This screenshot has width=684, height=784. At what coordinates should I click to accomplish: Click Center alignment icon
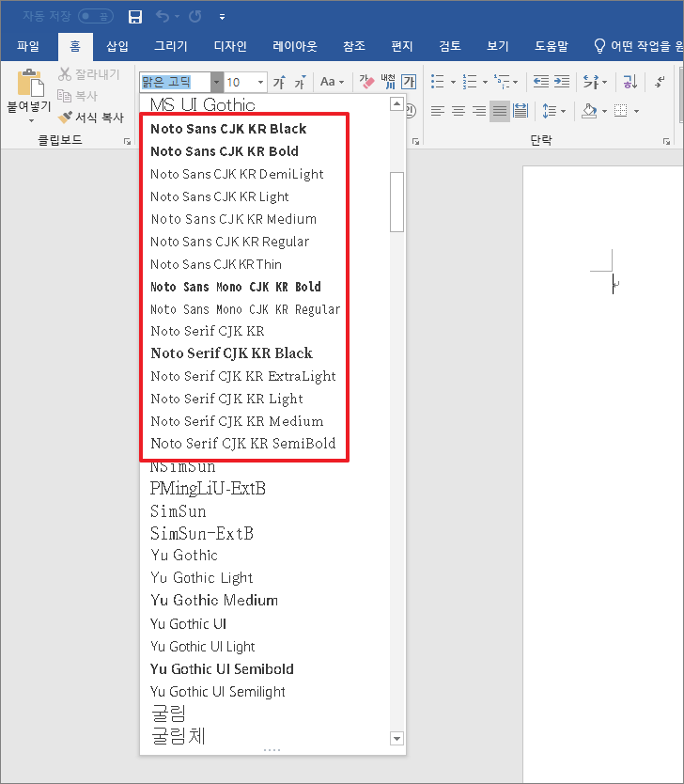click(459, 111)
